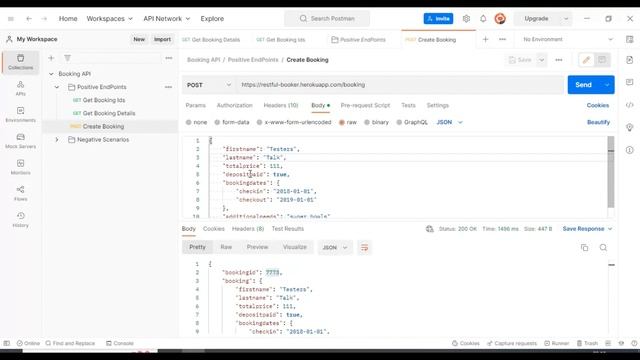This screenshot has height=360, width=640.
Task: Open request three-dot more actions
Action: pos(559,60)
